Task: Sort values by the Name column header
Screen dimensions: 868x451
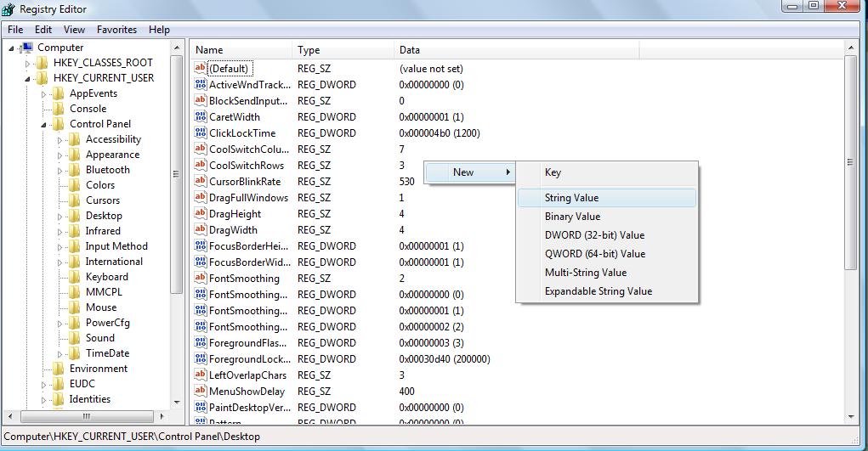Action: pos(241,50)
